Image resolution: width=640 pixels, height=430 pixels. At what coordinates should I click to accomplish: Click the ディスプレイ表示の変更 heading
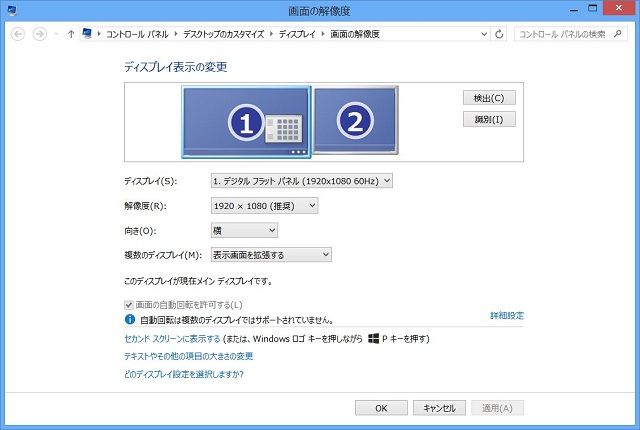point(176,66)
